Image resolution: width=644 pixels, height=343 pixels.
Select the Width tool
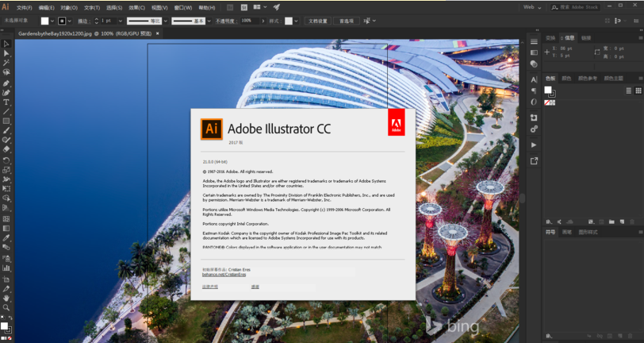(6, 179)
